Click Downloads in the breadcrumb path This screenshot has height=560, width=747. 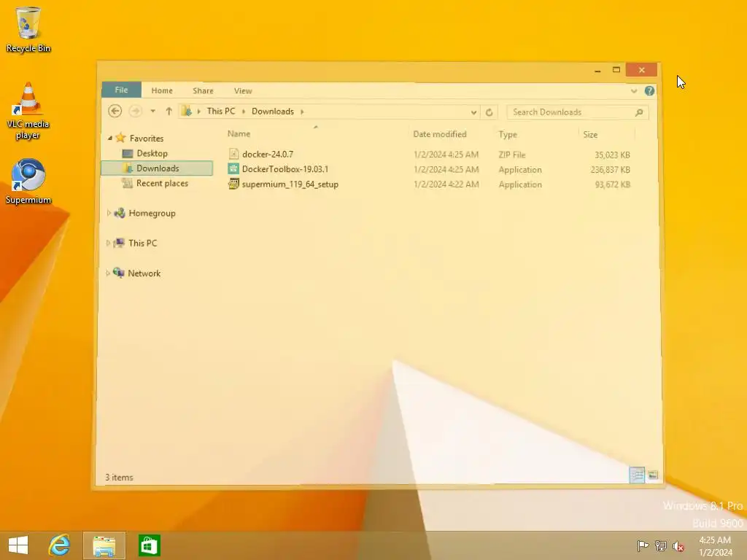[273, 112]
